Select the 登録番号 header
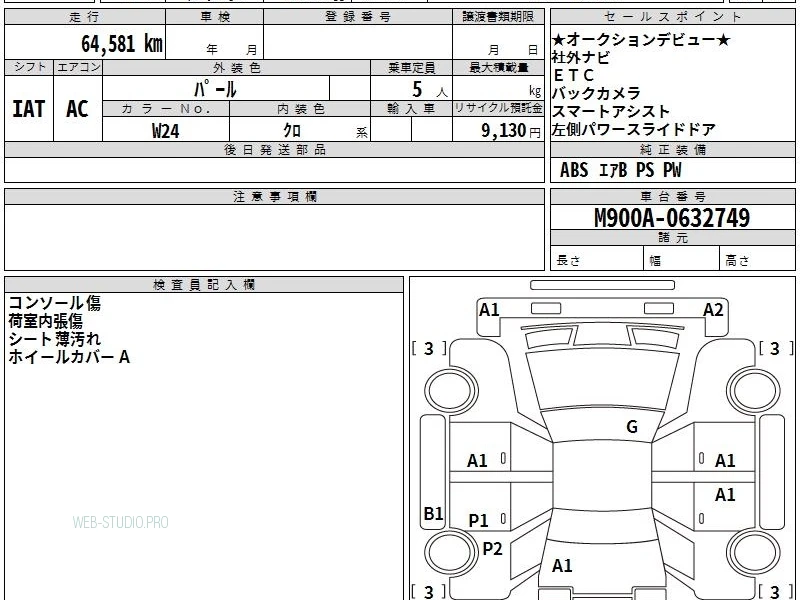Viewport: 800px width, 600px height. (358, 17)
